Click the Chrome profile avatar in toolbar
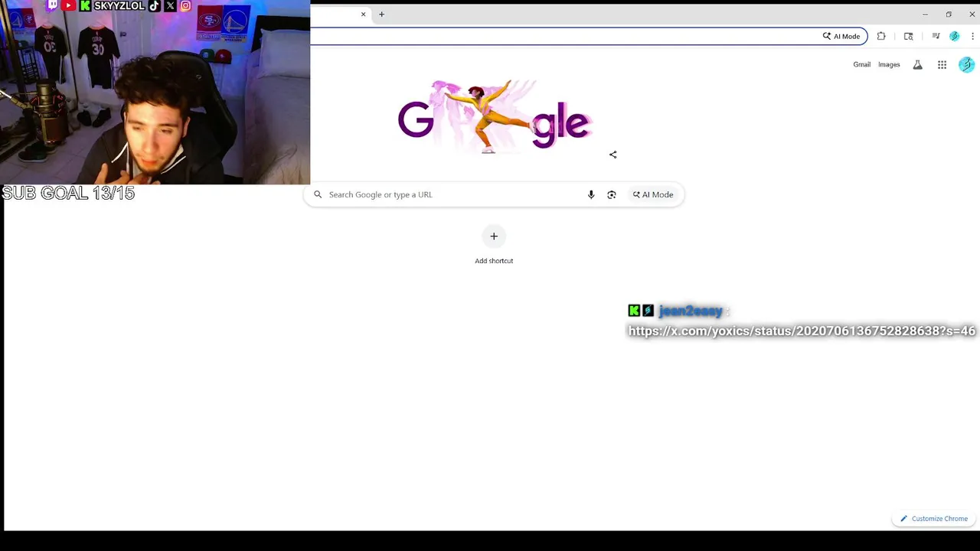The image size is (980, 551). pos(954,36)
